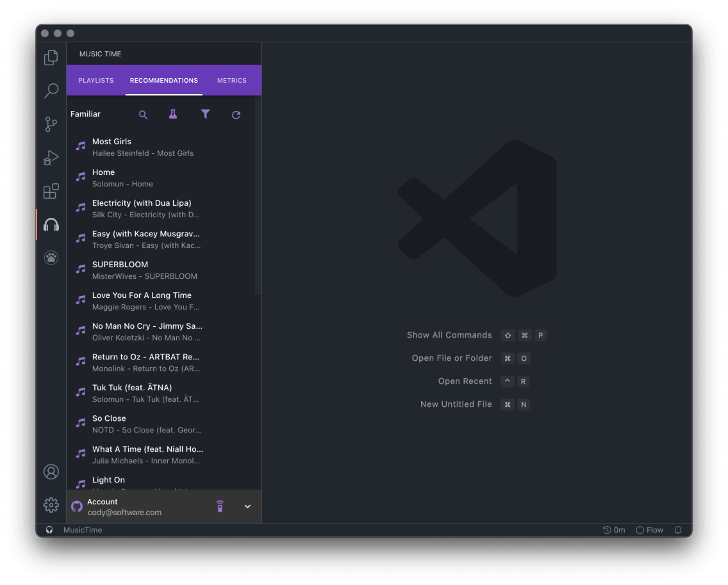
Task: Click New Untitled File hint
Action: [x=456, y=404]
